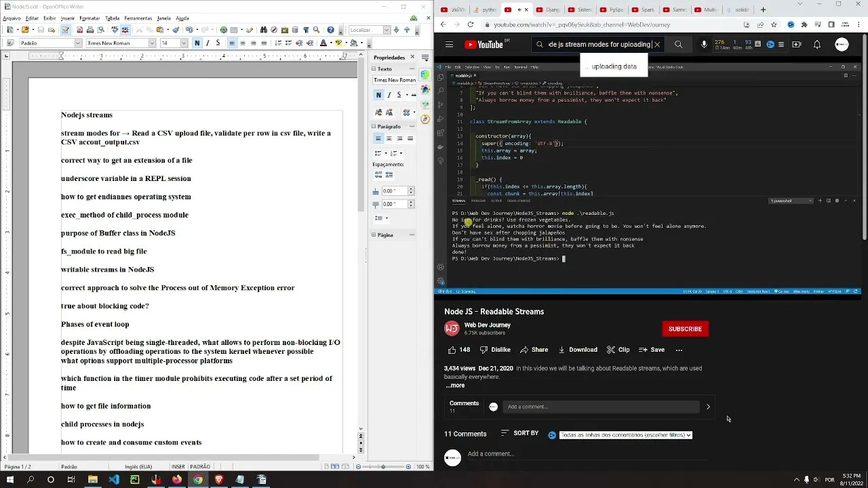Viewport: 868px width, 488px height.
Task: Click the Undo icon in Writer toolbar
Action: coord(189,30)
